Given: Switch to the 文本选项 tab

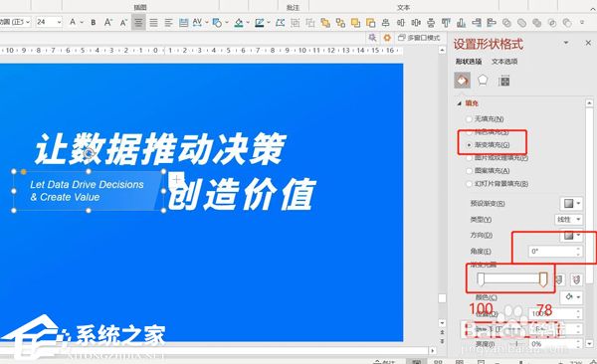Looking at the screenshot, I should (x=504, y=62).
